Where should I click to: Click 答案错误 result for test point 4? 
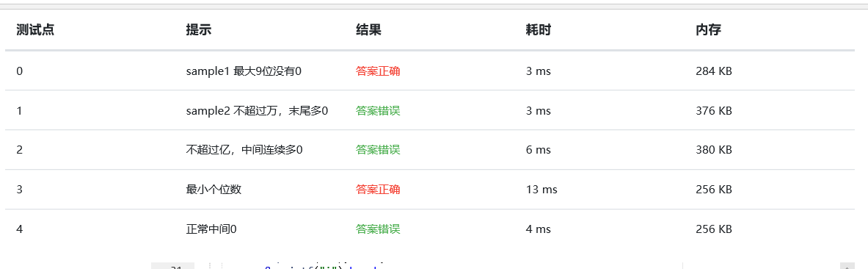coord(378,229)
